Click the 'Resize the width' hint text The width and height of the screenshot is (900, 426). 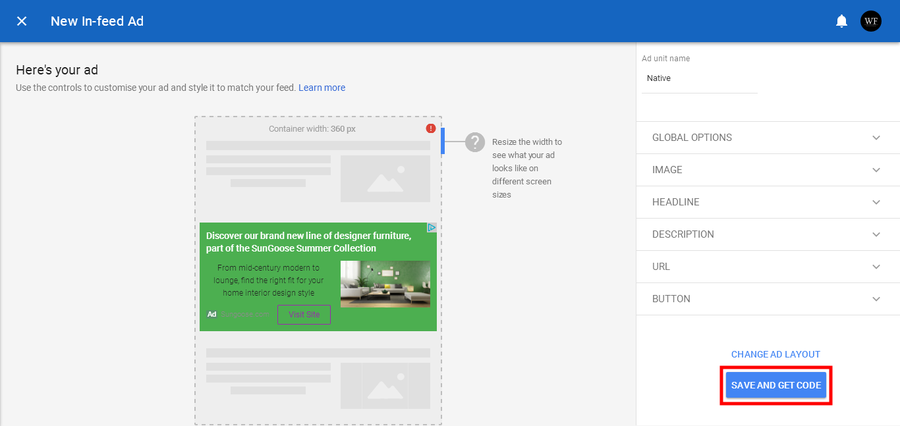tap(527, 168)
